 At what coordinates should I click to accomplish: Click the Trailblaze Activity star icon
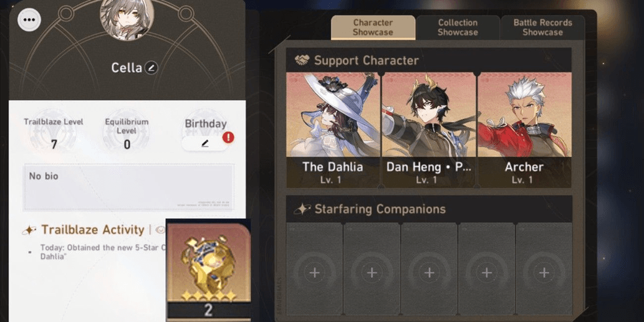(29, 230)
